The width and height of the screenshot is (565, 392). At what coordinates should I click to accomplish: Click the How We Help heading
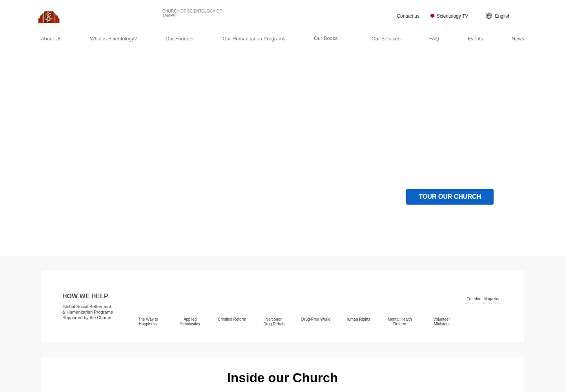85,296
